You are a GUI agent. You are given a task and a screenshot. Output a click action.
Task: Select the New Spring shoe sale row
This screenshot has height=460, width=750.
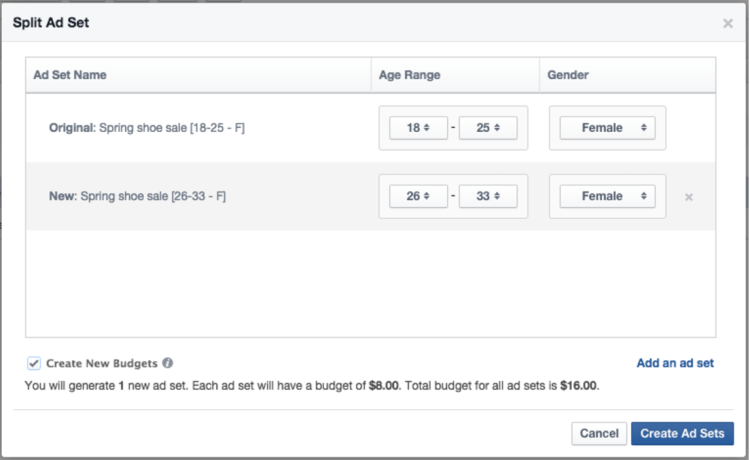click(137, 196)
